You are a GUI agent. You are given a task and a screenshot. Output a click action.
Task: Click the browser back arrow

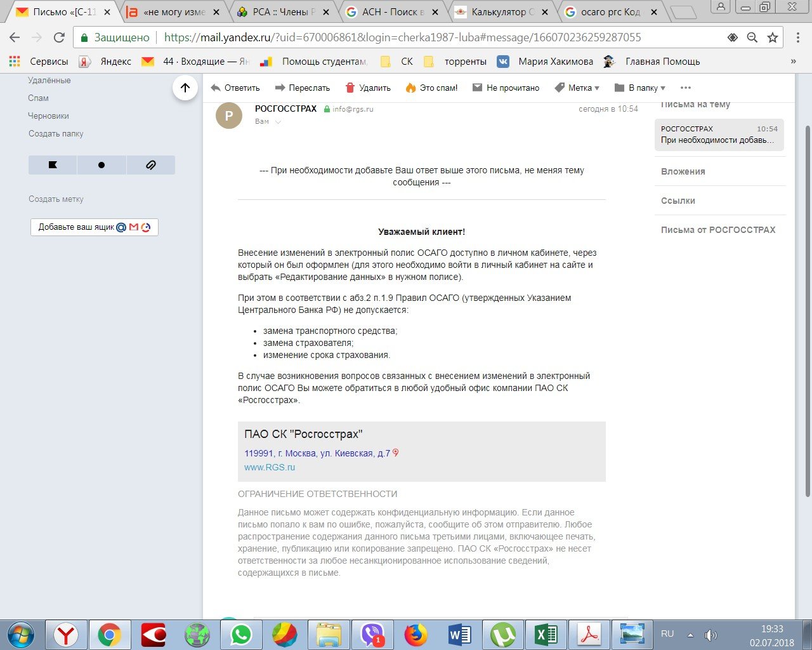[x=15, y=37]
